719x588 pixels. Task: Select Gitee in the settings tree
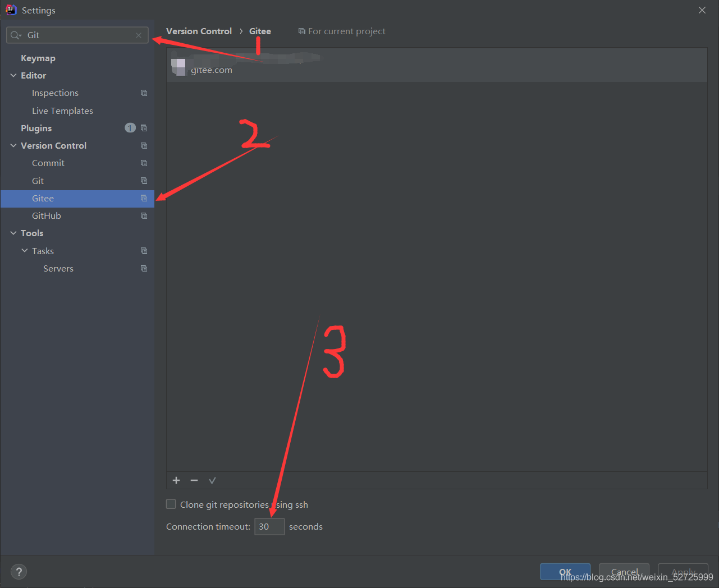coord(77,199)
